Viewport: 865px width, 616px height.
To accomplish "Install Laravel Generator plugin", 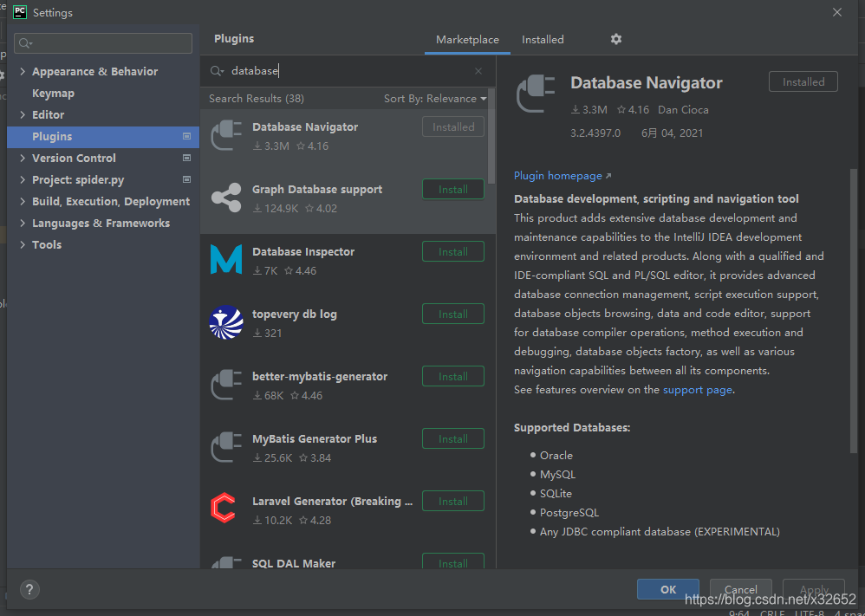I will [x=453, y=501].
